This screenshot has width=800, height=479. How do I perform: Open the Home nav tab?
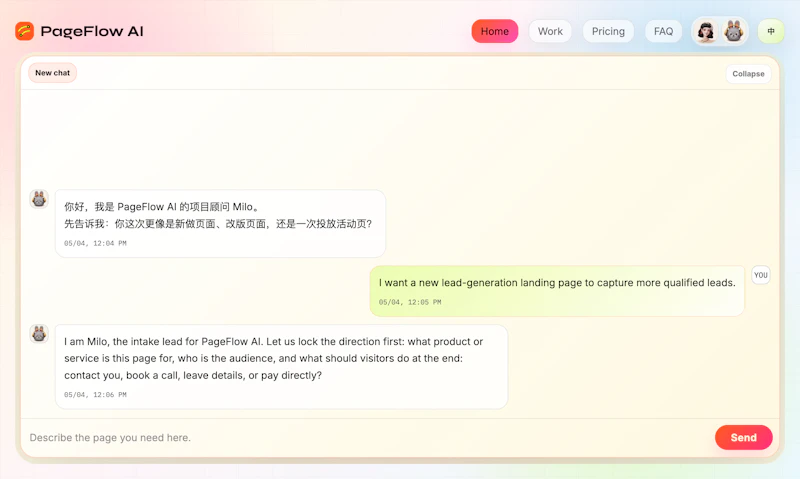pos(494,31)
